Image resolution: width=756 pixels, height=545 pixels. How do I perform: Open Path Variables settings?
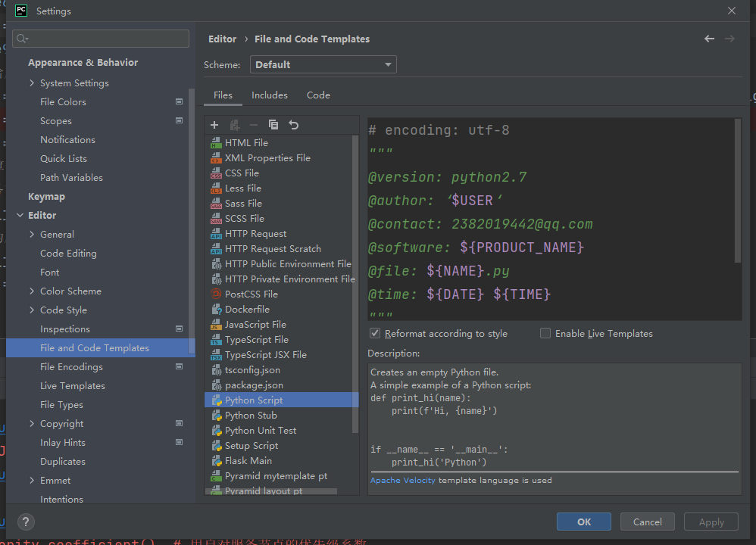[x=71, y=178]
